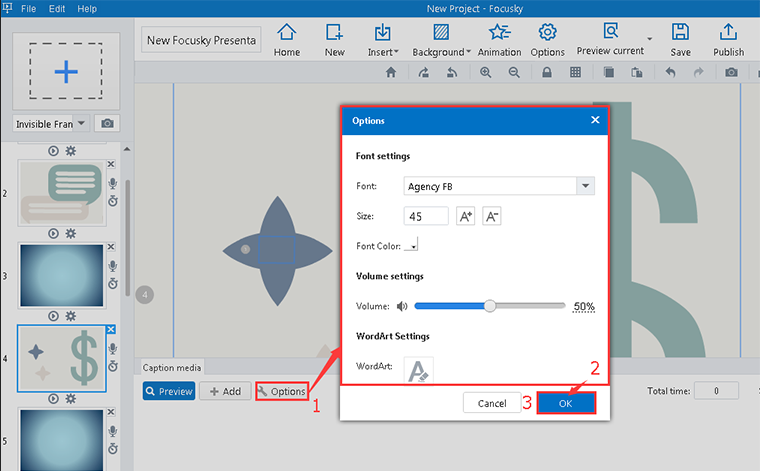Open the Animation editor

(x=499, y=40)
